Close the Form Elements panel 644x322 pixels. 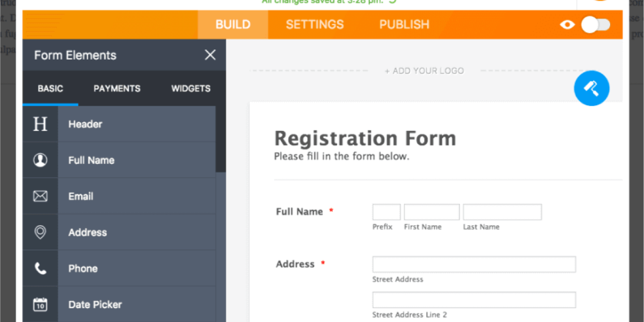tap(210, 55)
